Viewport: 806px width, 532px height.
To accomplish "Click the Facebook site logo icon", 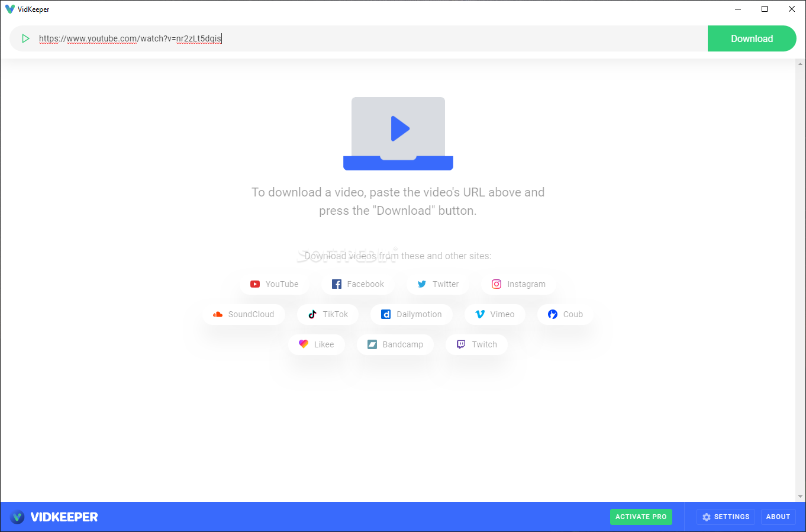I will (x=337, y=284).
